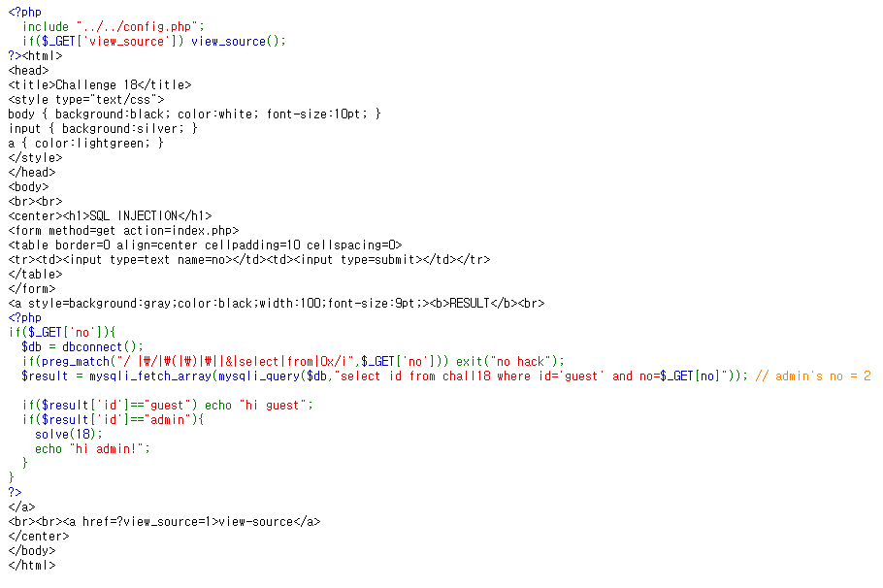Click the input background:silver style line
Screen dimensions: 883x588
pos(103,129)
